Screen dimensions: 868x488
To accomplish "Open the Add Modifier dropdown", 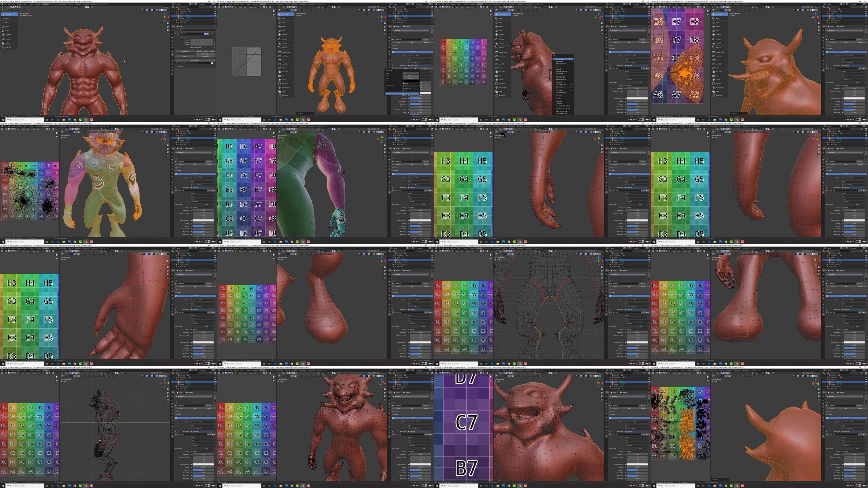I will pos(196,30).
